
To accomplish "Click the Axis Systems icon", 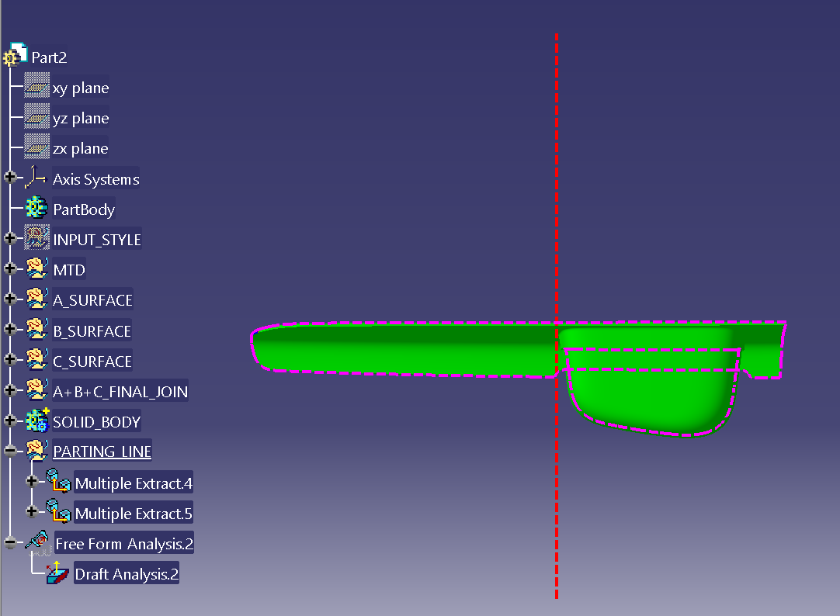I will pyautogui.click(x=36, y=178).
